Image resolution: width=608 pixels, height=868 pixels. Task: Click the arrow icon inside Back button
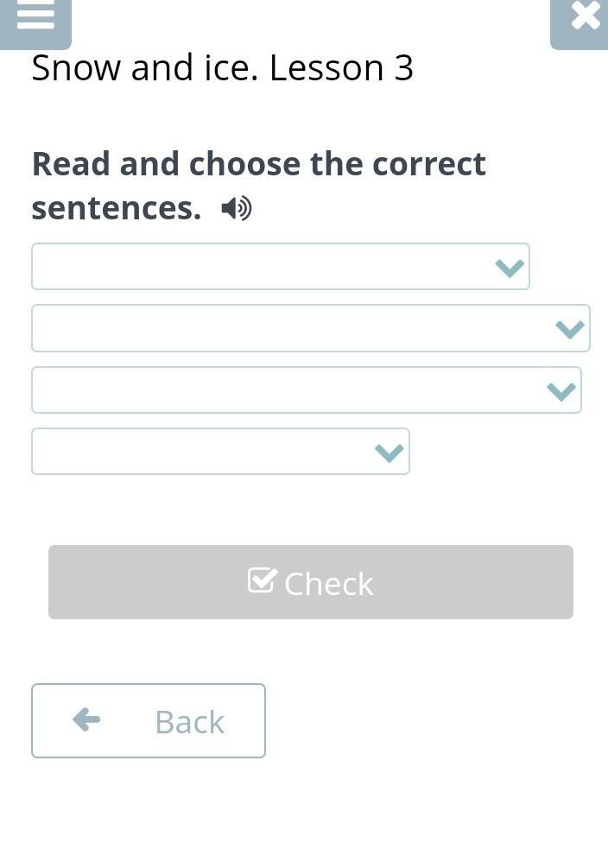pos(86,719)
